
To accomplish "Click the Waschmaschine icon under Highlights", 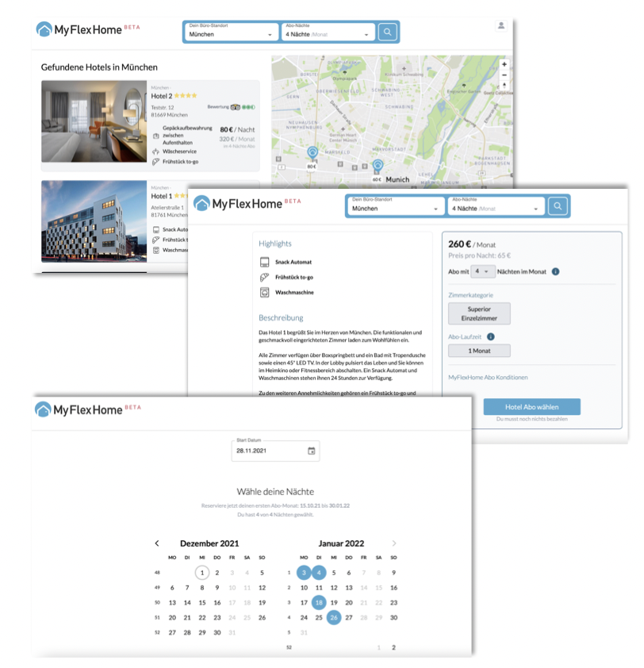I will tap(265, 293).
